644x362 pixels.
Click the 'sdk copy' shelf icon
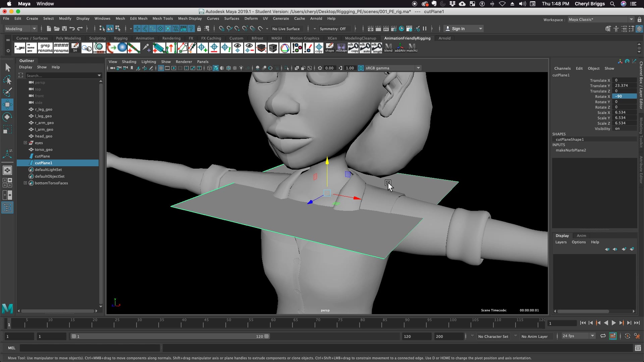(x=353, y=48)
